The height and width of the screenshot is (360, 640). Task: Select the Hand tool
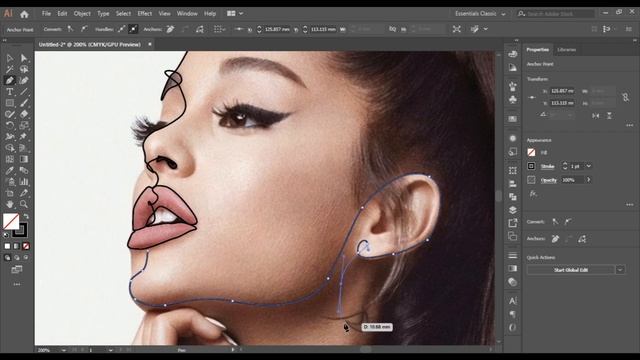pos(10,204)
